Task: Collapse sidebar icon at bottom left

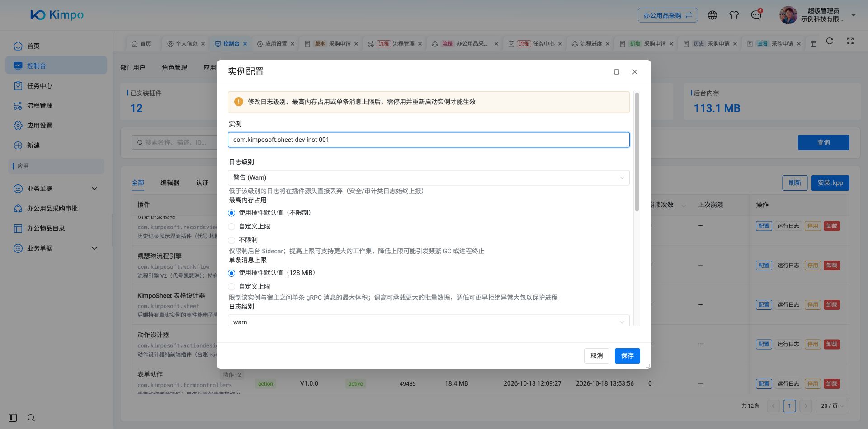Action: pyautogui.click(x=13, y=418)
